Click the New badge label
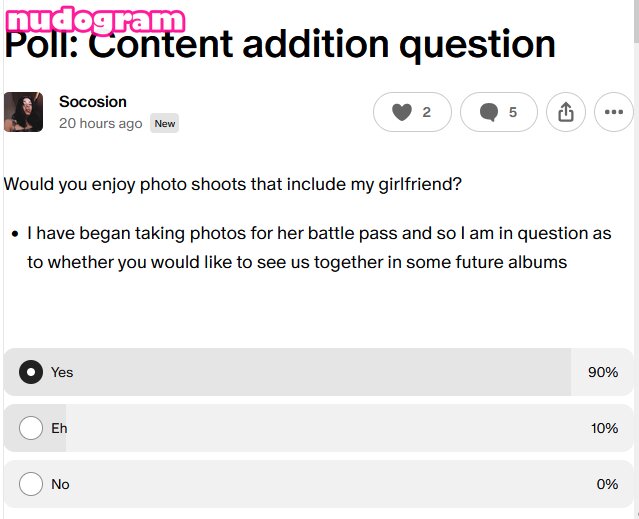Image resolution: width=639 pixels, height=519 pixels. (165, 124)
